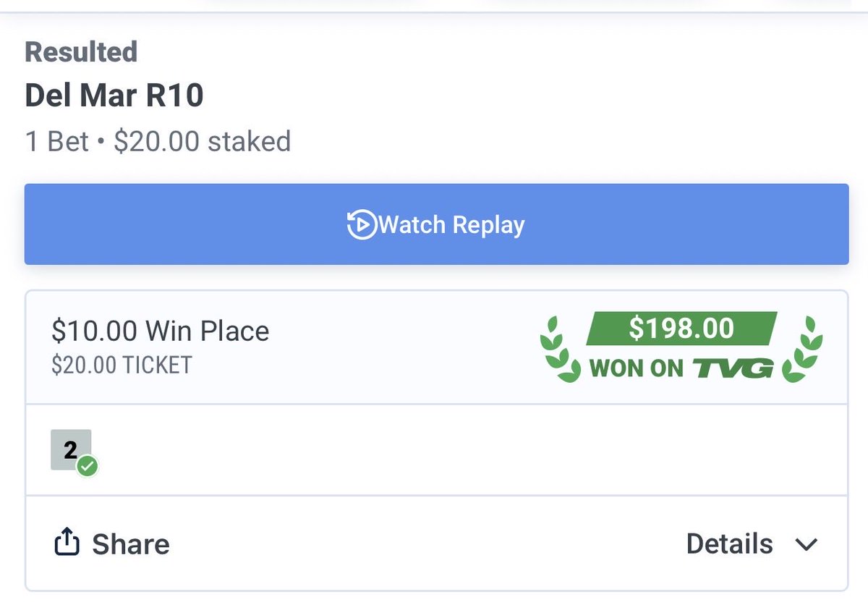Click the TVG logo in the winnings badge
The height and width of the screenshot is (613, 868).
tap(733, 369)
